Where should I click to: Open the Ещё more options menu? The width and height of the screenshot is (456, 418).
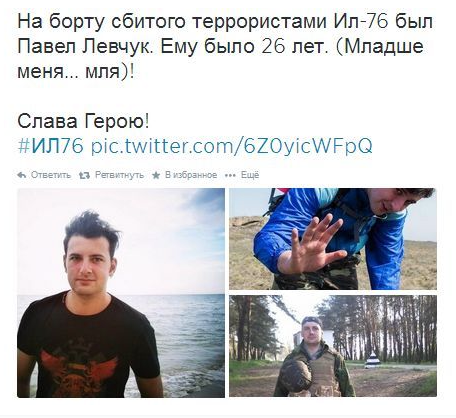(x=250, y=175)
